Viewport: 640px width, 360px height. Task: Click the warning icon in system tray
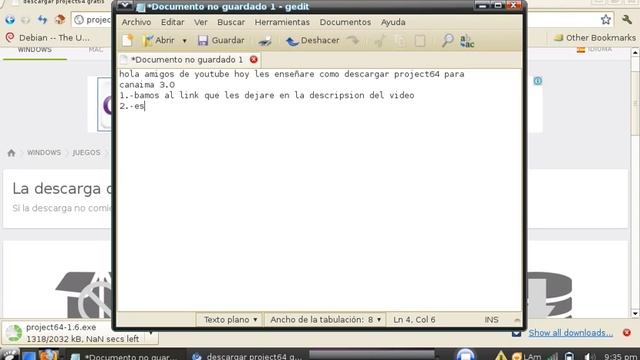(x=500, y=356)
